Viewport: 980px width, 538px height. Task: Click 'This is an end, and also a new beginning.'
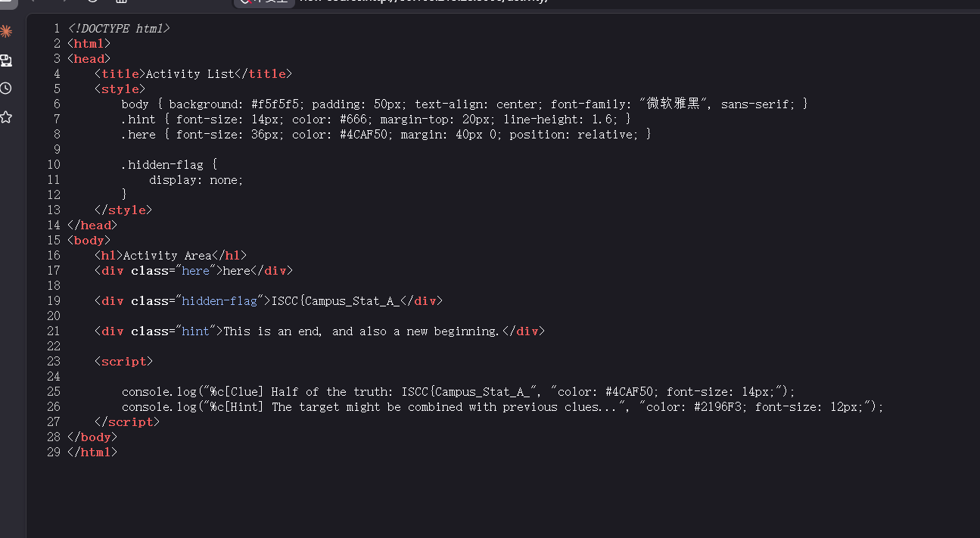click(x=362, y=331)
